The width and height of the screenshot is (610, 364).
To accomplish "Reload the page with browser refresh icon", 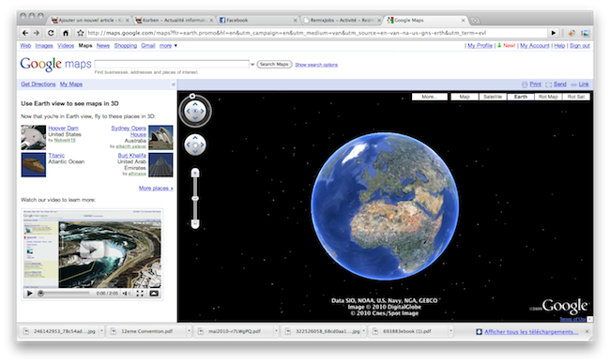I will [x=51, y=33].
